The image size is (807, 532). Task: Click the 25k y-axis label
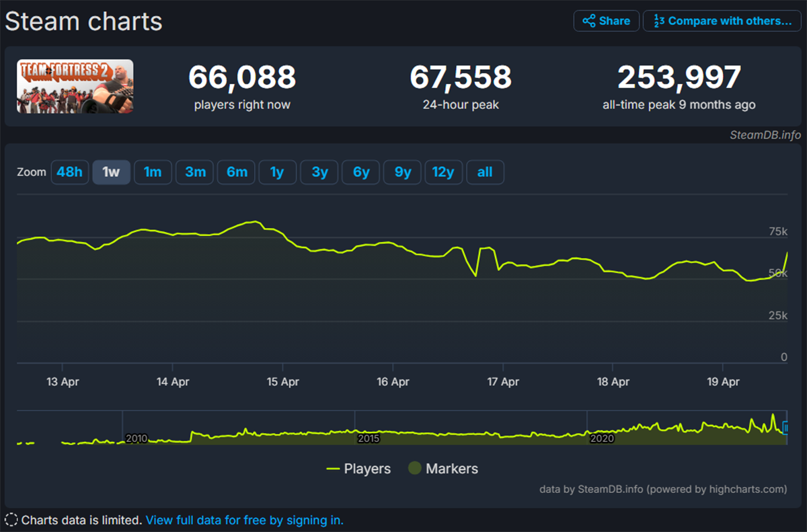coord(778,315)
